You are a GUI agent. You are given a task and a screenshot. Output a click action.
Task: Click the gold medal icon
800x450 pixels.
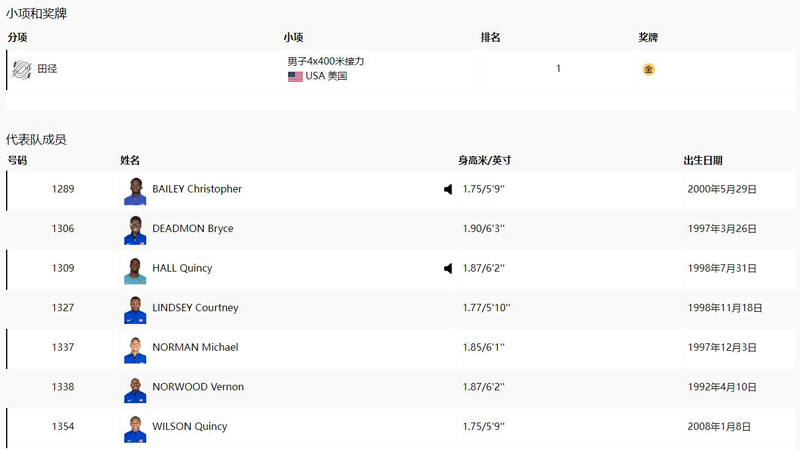[x=648, y=69]
